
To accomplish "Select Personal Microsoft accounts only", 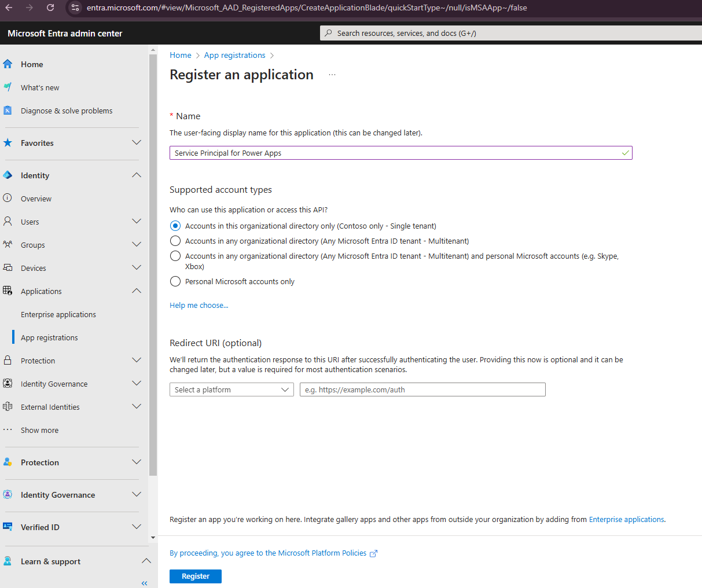I will click(175, 281).
